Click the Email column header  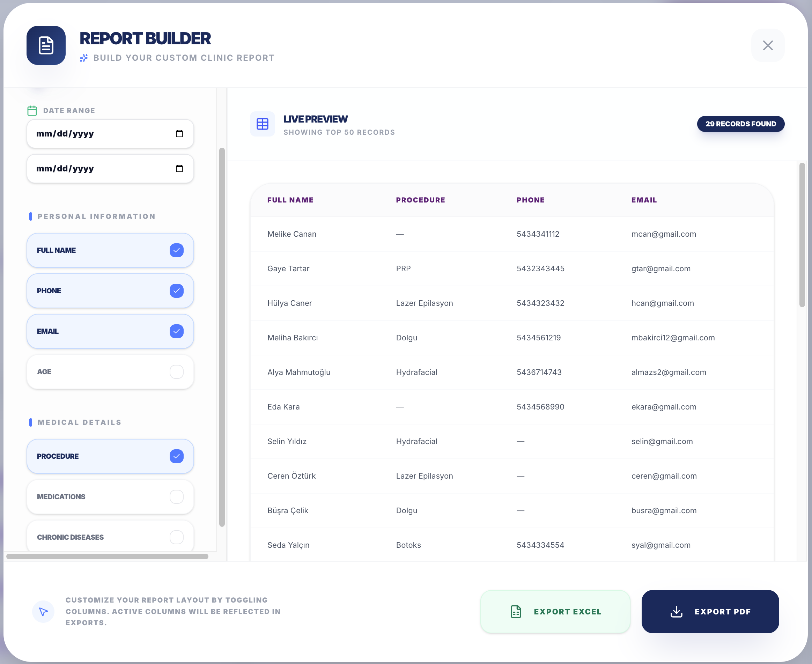644,200
